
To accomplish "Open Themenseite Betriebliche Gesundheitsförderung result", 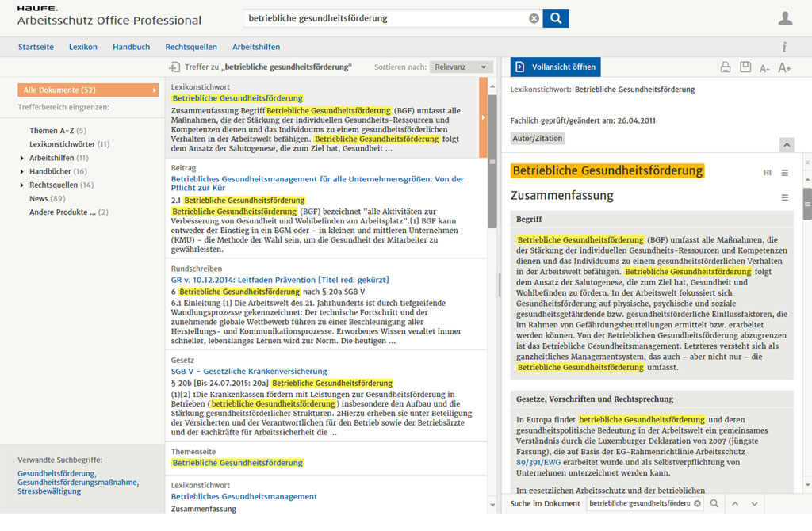I will point(238,463).
